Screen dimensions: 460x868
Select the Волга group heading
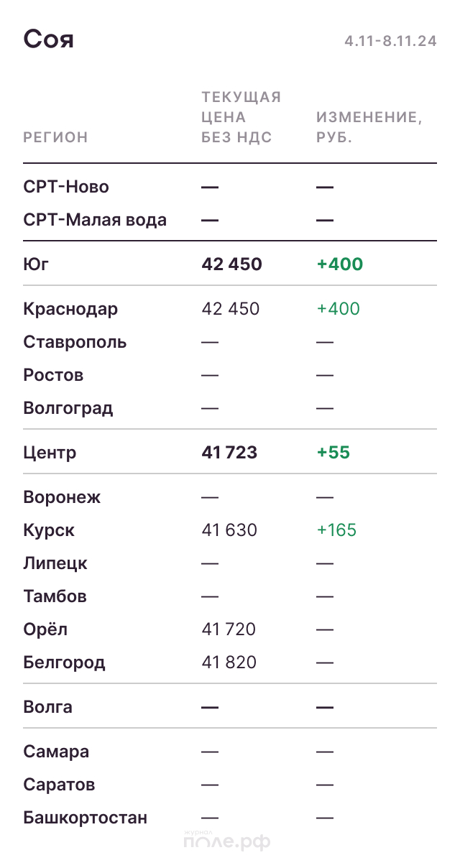47,707
